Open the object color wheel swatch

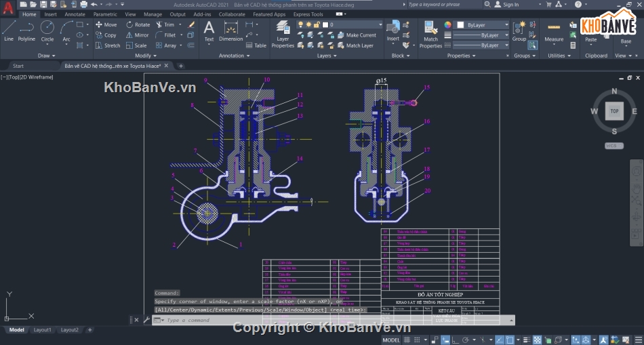(447, 24)
